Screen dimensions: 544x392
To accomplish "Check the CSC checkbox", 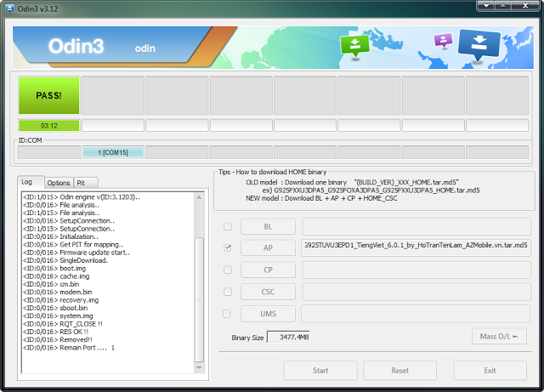I will tap(227, 292).
